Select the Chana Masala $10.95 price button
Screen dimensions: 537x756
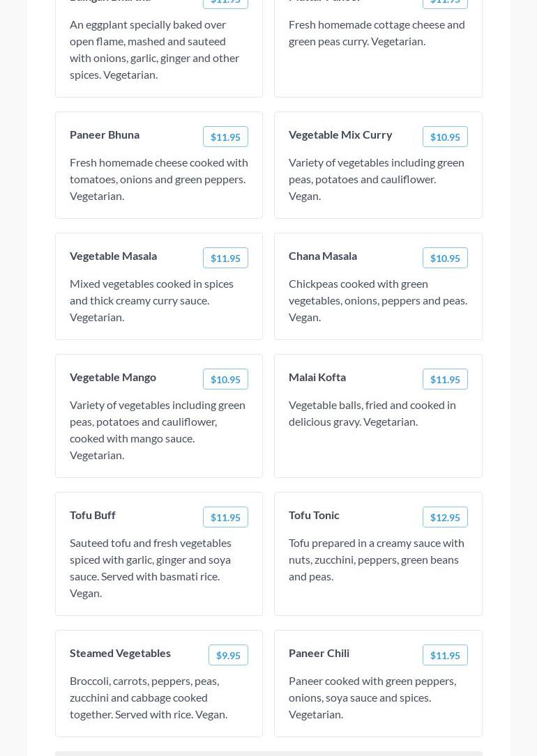click(445, 258)
